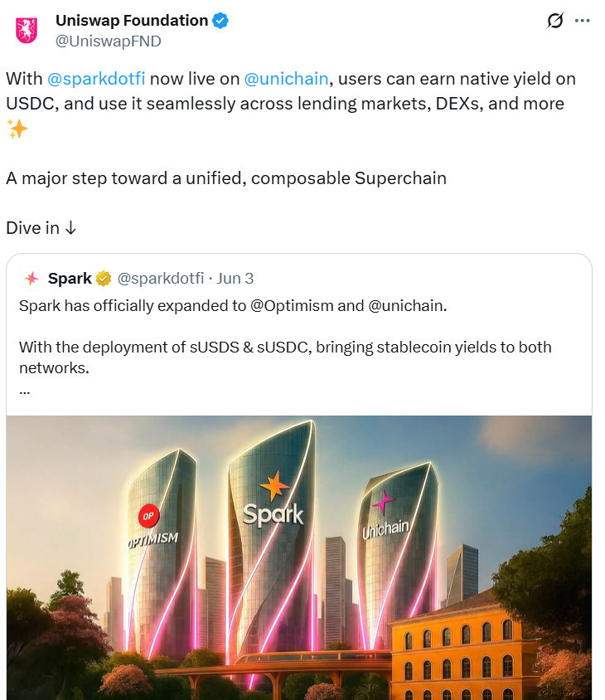Screen dimensions: 605x700
Task: Open the three-dot more options menu
Action: (x=583, y=21)
